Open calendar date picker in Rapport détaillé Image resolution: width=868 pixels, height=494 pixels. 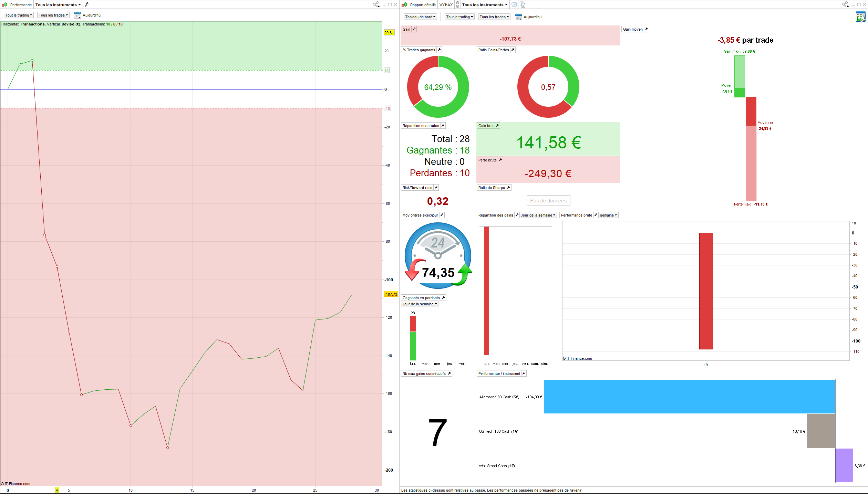click(x=518, y=17)
